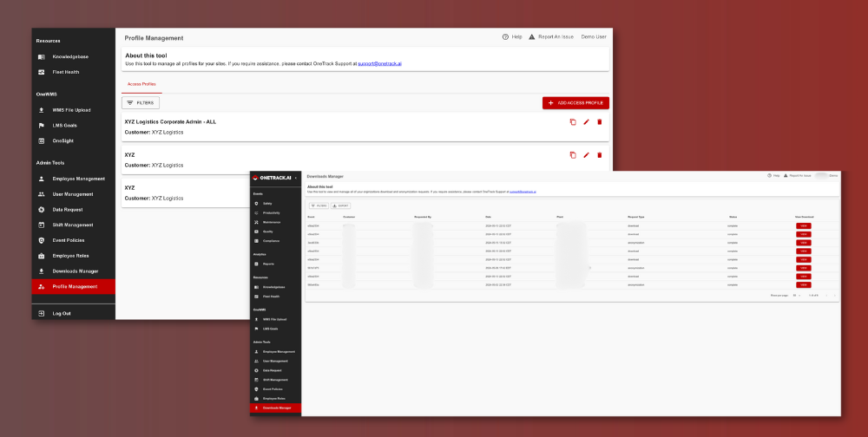The width and height of the screenshot is (868, 437).
Task: Open Knowledgebase in Downloads Manager window sidebar
Action: pos(276,288)
